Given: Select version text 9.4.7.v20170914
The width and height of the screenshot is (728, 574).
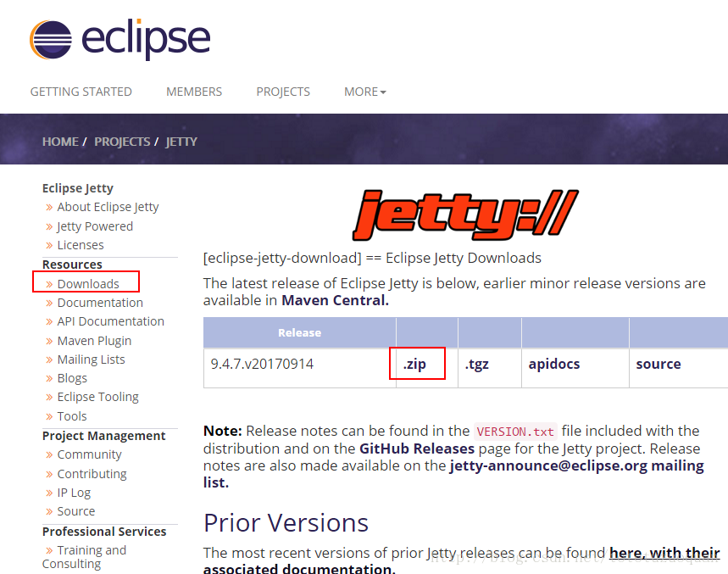Looking at the screenshot, I should (262, 364).
